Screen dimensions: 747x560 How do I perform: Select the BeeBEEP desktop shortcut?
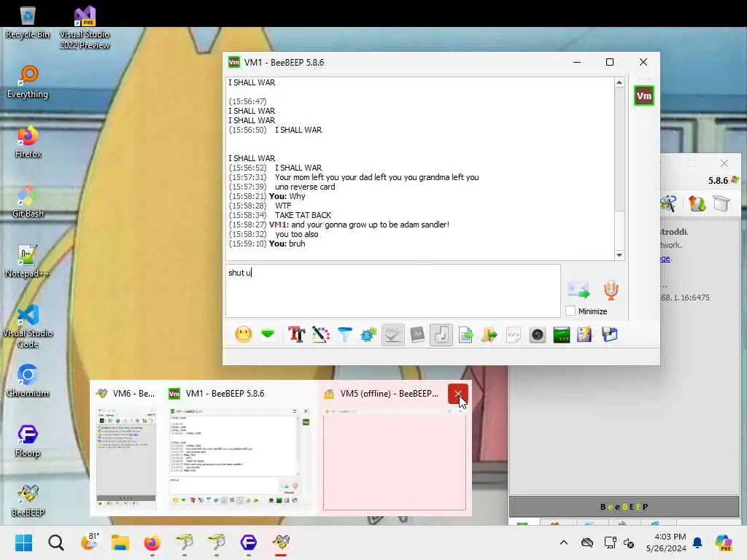[28, 500]
